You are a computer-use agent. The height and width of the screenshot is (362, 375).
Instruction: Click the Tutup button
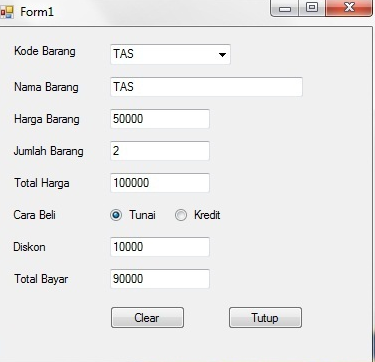265,318
